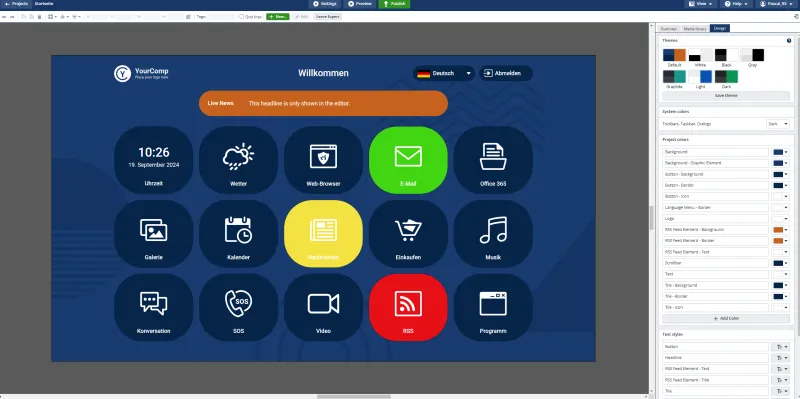
Task: Click the YourComp logo placeholder
Action: 141,73
